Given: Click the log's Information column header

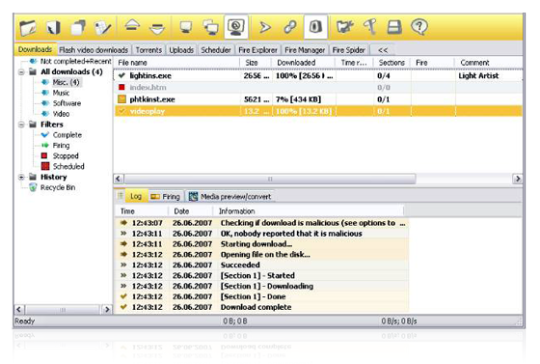Looking at the screenshot, I should (309, 211).
